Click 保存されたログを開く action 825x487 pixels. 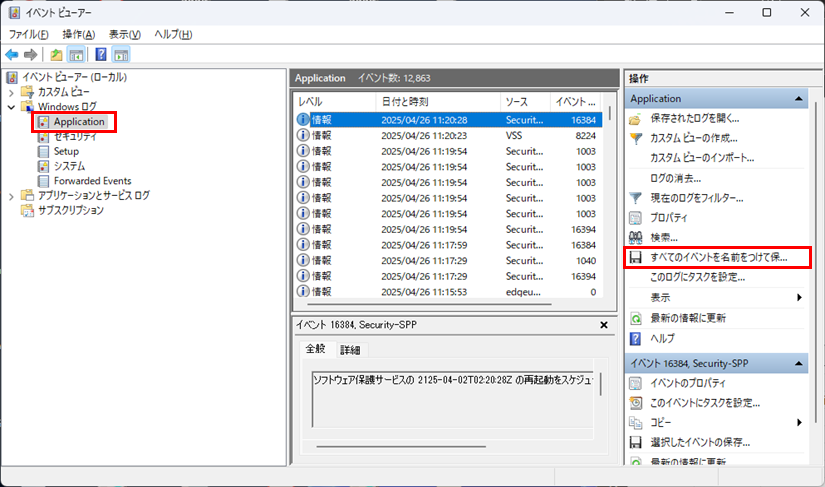pyautogui.click(x=695, y=119)
